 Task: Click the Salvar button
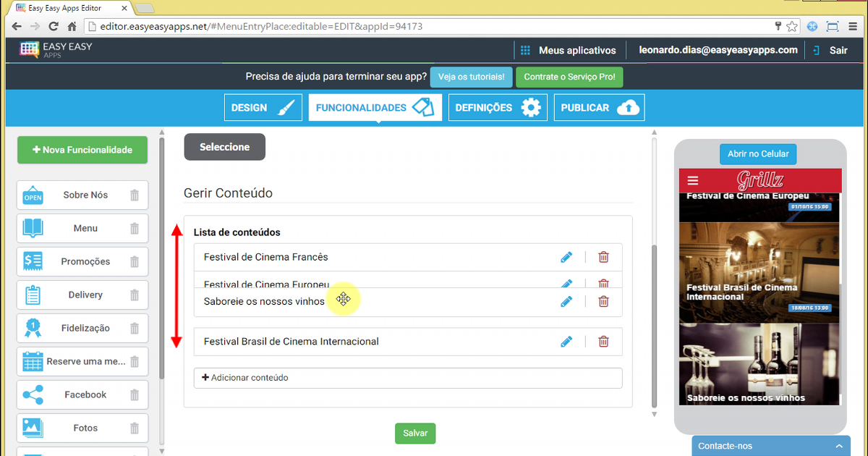[x=415, y=433]
